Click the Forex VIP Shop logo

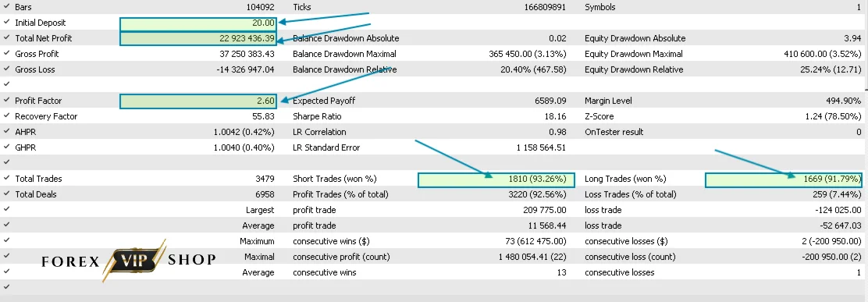click(129, 260)
